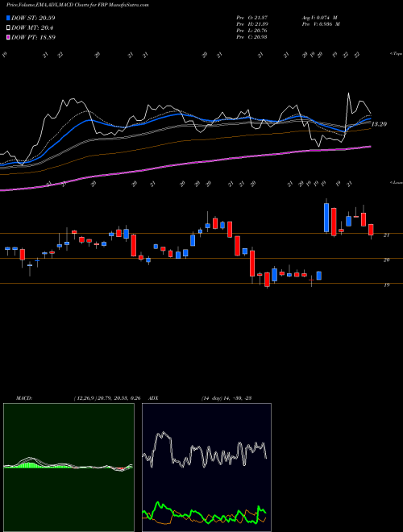The width and height of the screenshot is (403, 532).
Task: Select the 'DOW MT: 20.4' legend text
Action: pyautogui.click(x=32, y=28)
